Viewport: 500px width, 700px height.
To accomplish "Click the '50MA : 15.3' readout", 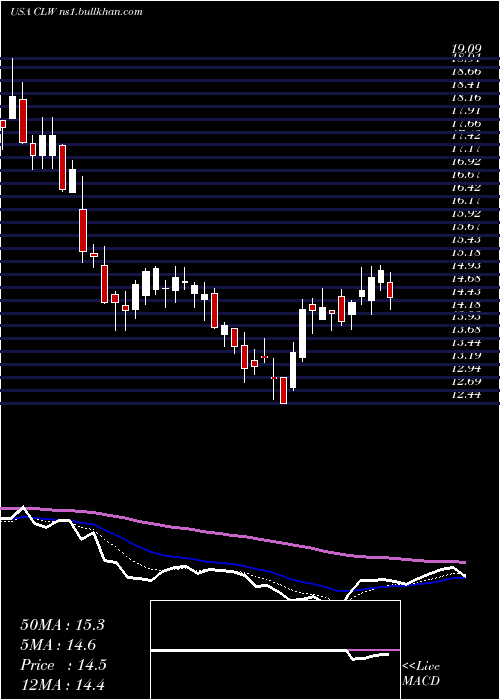I will click(62, 625).
